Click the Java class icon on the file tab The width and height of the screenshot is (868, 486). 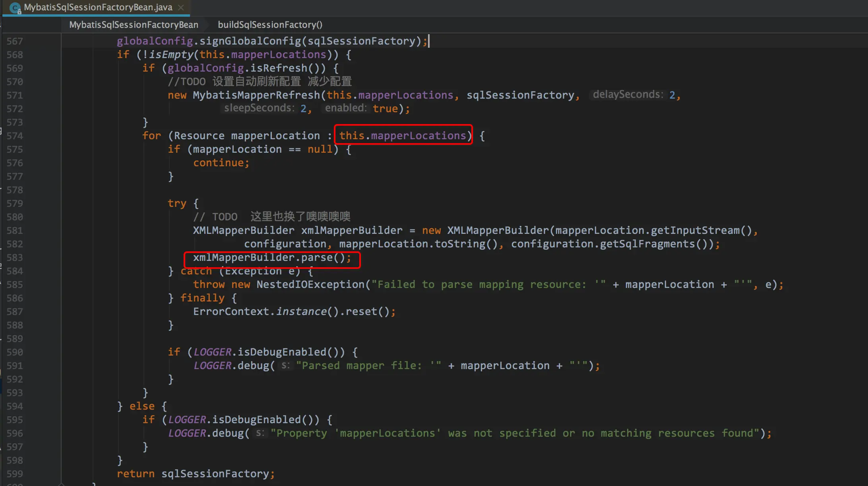click(x=15, y=8)
